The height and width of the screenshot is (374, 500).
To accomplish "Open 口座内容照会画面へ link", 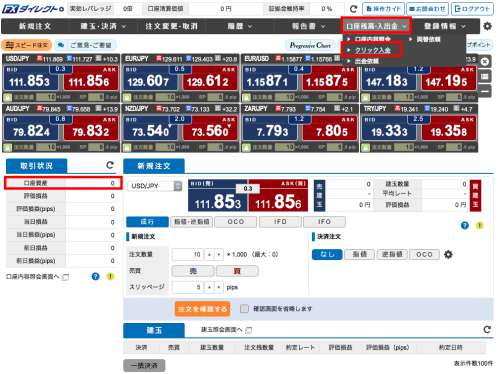I will point(32,277).
